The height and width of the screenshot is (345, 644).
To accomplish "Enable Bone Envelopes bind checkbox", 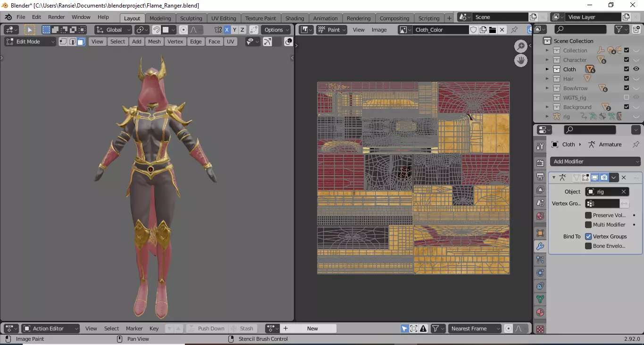I will tap(588, 246).
